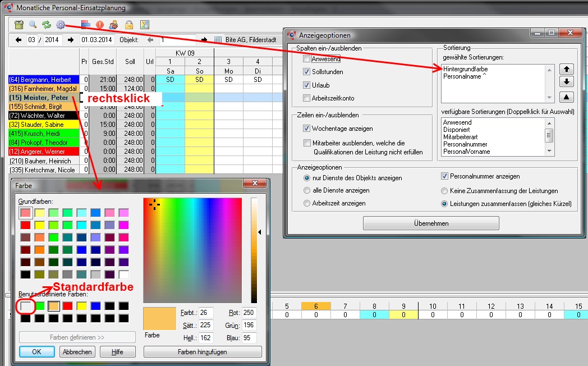Click the previous Objekt grey left arrow
The width and height of the screenshot is (588, 366).
[150, 40]
